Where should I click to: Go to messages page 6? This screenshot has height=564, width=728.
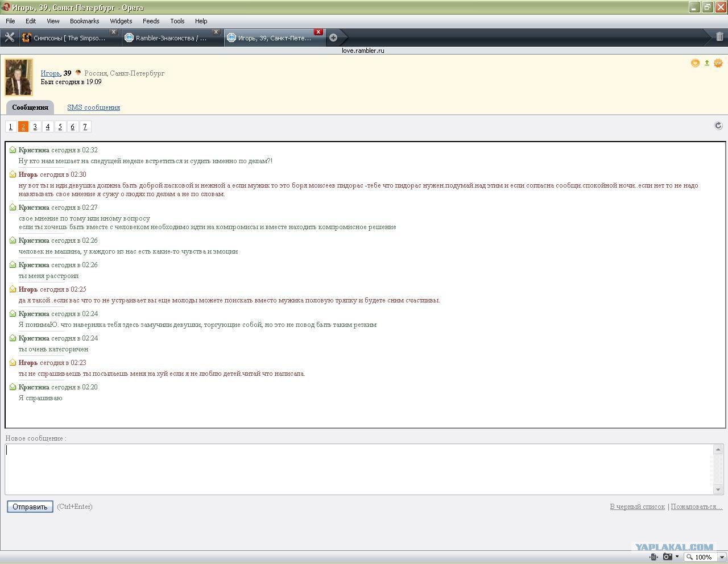(x=73, y=127)
